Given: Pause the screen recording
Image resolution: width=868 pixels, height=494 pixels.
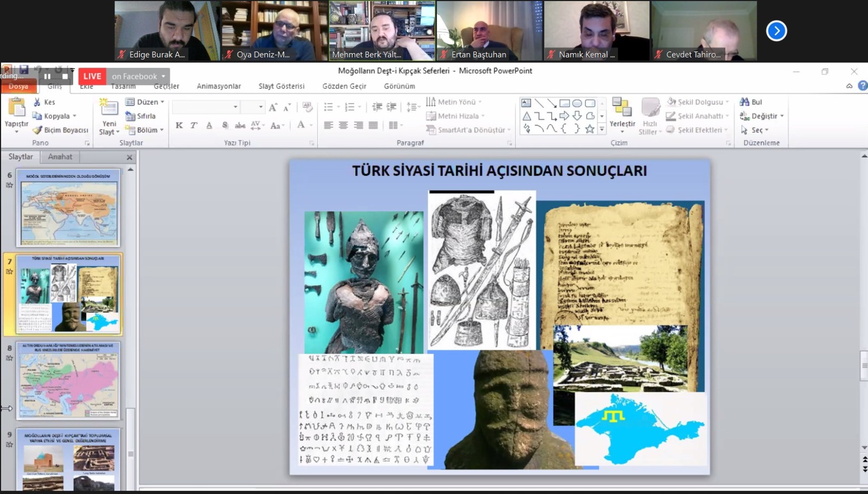Looking at the screenshot, I should [47, 76].
